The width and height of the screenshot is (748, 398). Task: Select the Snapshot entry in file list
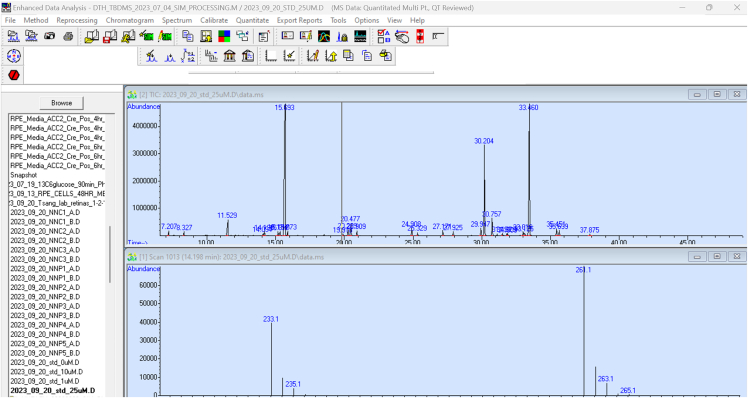click(x=24, y=175)
